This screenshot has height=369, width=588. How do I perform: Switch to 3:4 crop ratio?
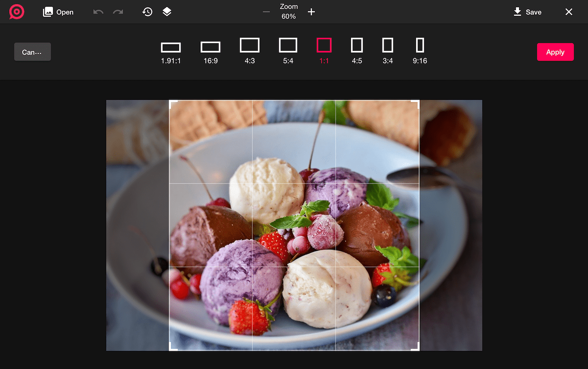(388, 51)
